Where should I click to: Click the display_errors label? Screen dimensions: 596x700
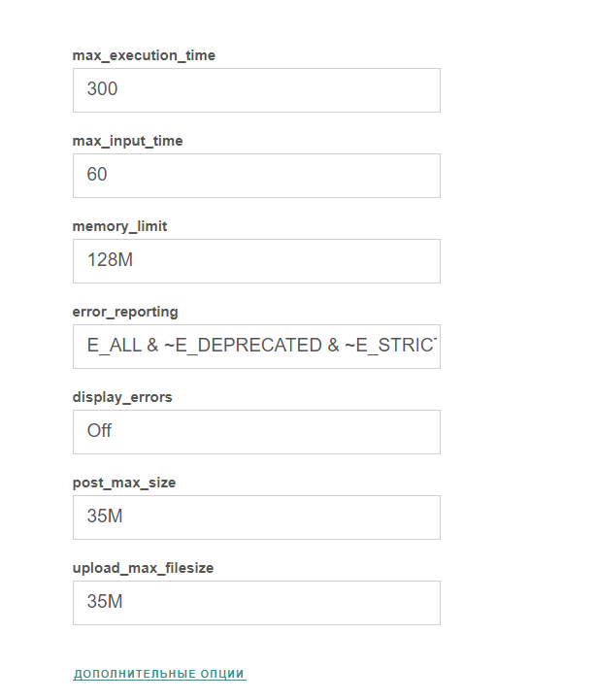pyautogui.click(x=122, y=397)
